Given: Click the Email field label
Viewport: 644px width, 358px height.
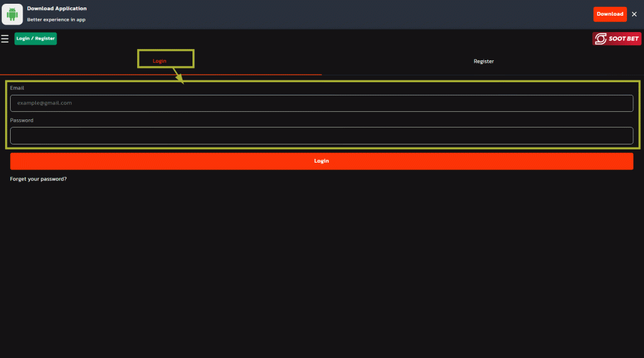Looking at the screenshot, I should 17,88.
